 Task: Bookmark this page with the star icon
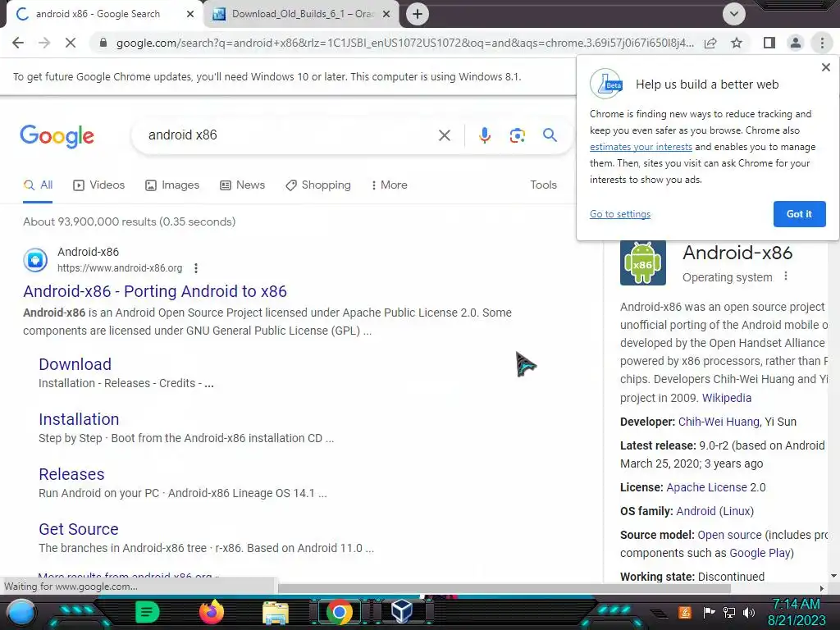[x=737, y=43]
